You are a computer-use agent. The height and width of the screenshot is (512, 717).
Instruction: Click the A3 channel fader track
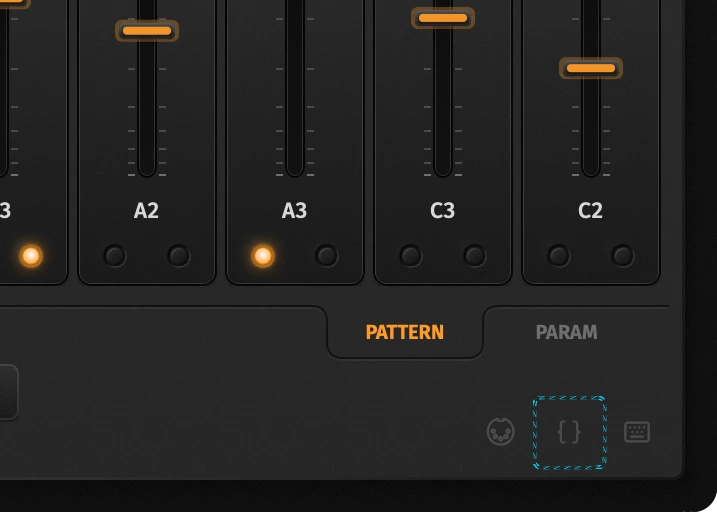[295, 87]
